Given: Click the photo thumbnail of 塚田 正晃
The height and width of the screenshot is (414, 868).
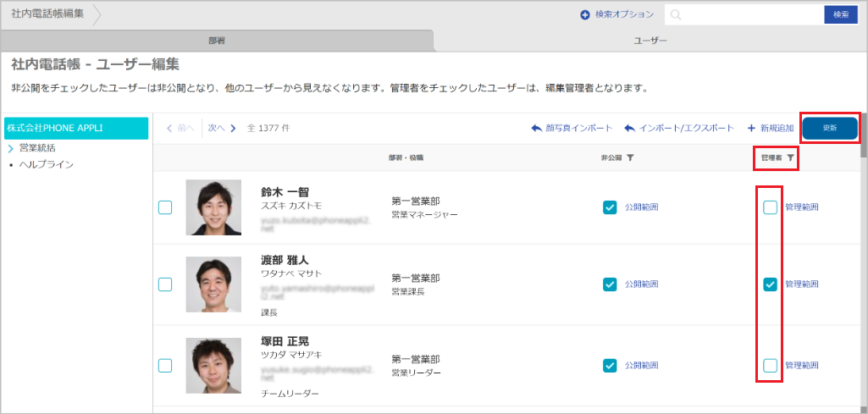Looking at the screenshot, I should [213, 366].
